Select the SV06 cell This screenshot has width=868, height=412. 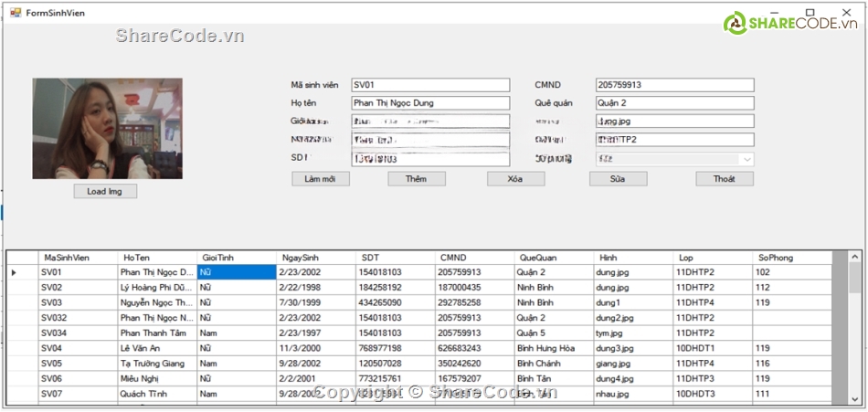[x=78, y=379]
